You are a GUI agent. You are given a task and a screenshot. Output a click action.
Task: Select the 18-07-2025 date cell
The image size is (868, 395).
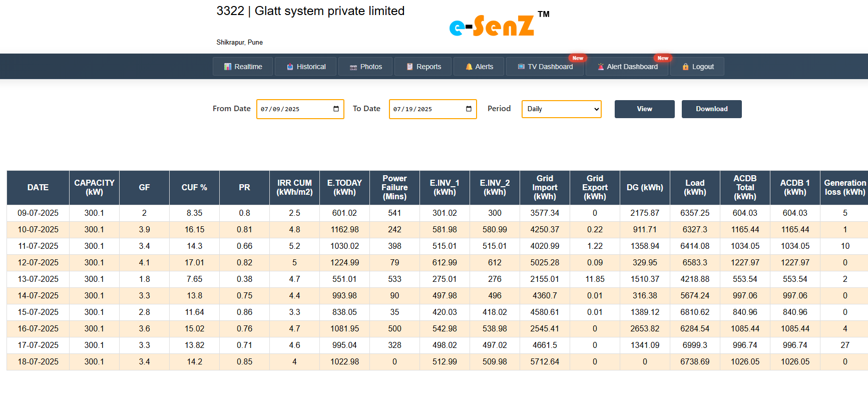pos(38,361)
